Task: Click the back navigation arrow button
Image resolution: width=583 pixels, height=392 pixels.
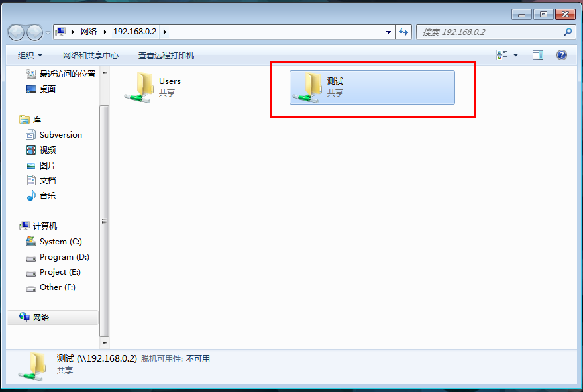Action: (16, 32)
